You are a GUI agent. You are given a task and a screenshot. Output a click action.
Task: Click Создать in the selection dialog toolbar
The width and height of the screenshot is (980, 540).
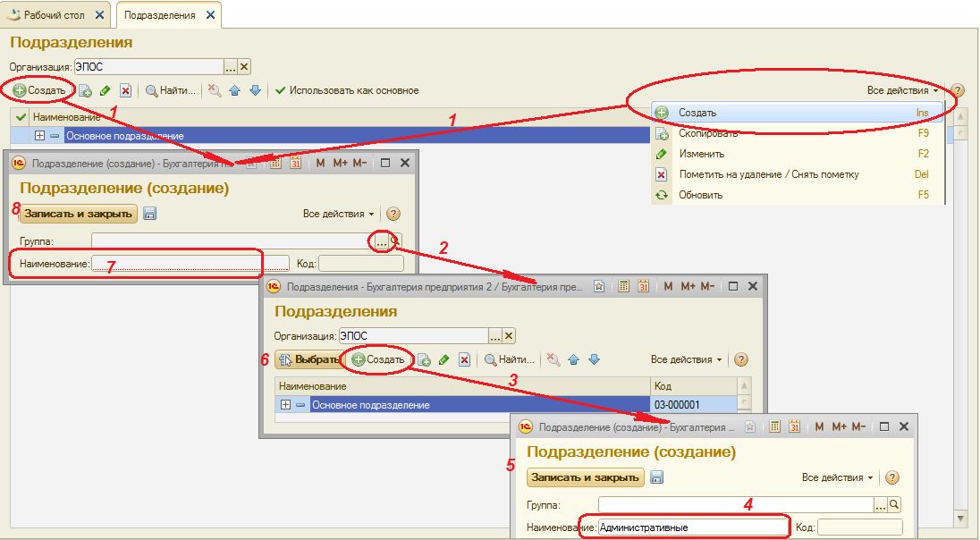tap(379, 360)
